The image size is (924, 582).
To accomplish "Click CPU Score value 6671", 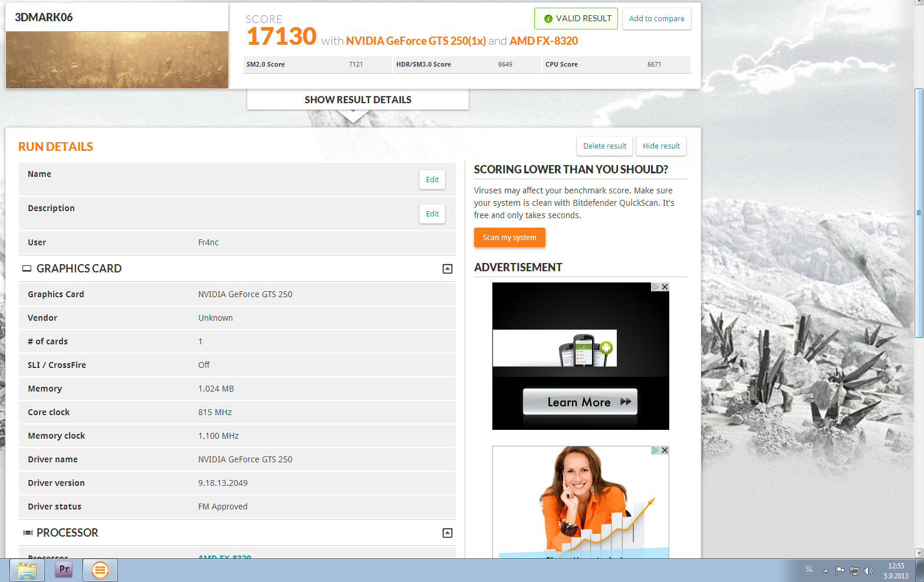I will (x=654, y=64).
